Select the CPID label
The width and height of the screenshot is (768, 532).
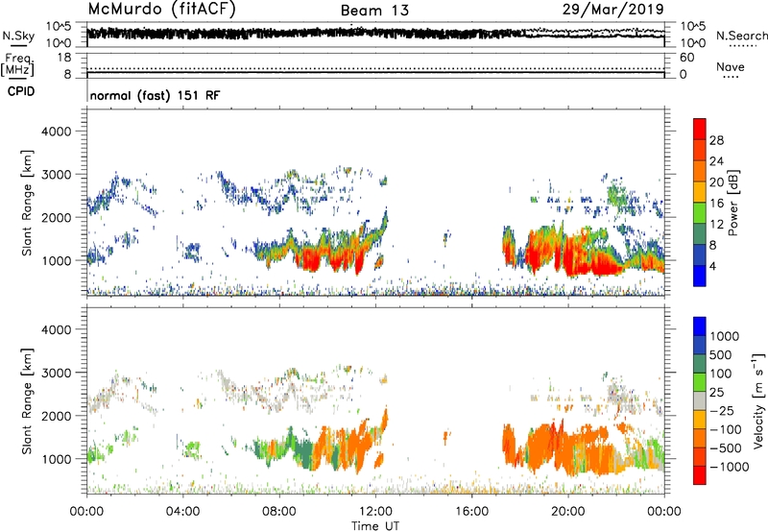21,91
